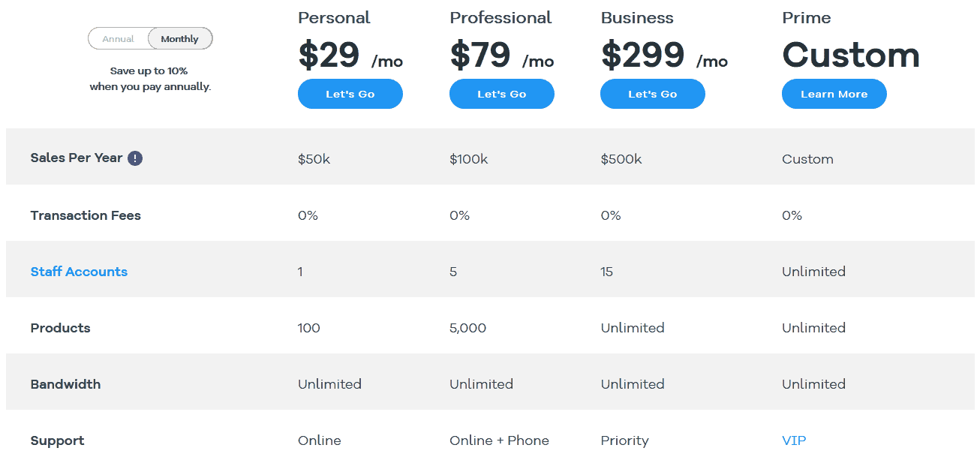Click the Bandwidth row label

[x=65, y=383]
